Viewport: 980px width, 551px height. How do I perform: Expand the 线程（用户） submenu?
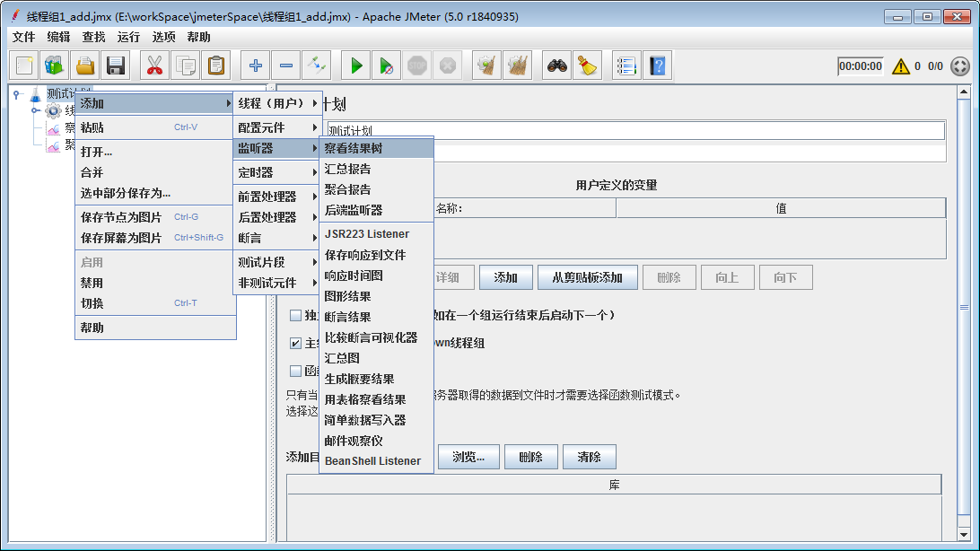pos(277,103)
